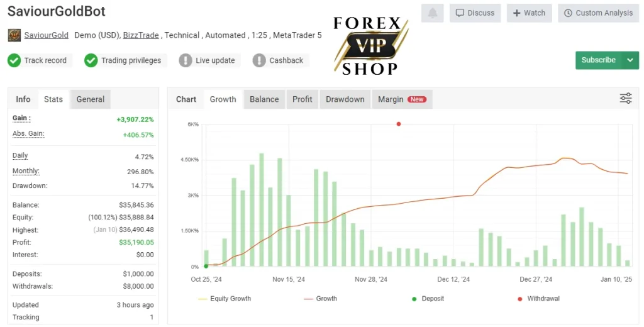Toggle Withdrawal markers in legend

pyautogui.click(x=538, y=299)
